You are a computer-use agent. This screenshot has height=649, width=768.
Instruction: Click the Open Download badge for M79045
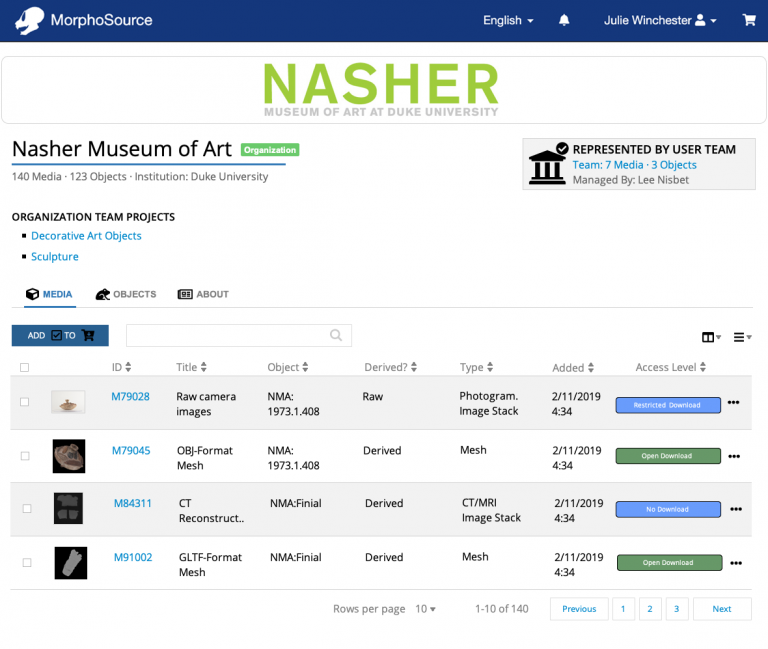(667, 456)
